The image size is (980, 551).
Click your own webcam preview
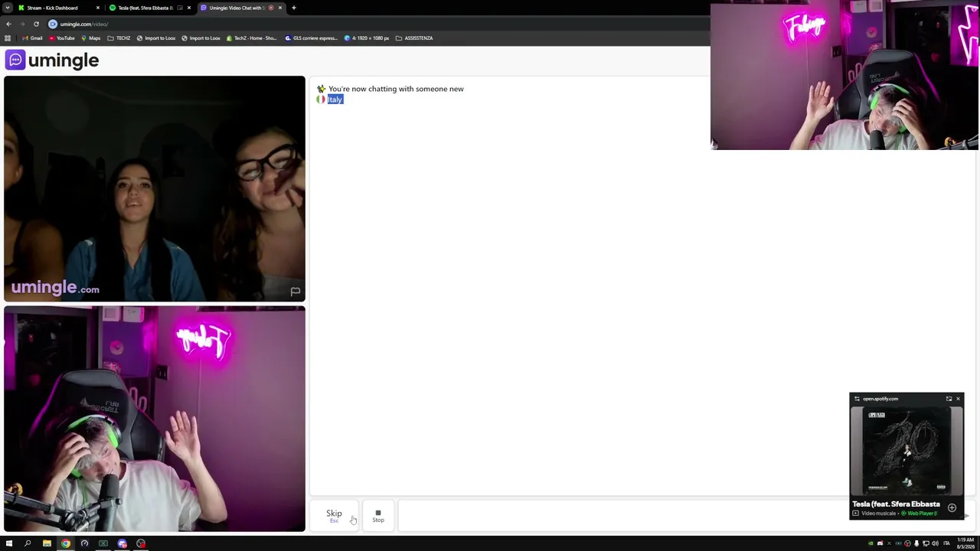pos(155,419)
